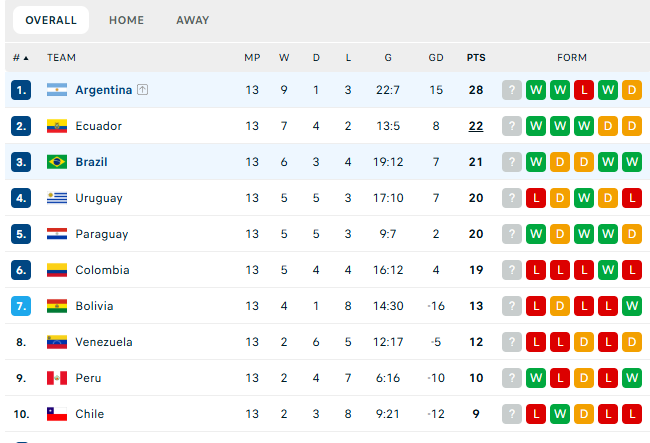Click the promotion arrow icon beside Argentina

pos(143,90)
